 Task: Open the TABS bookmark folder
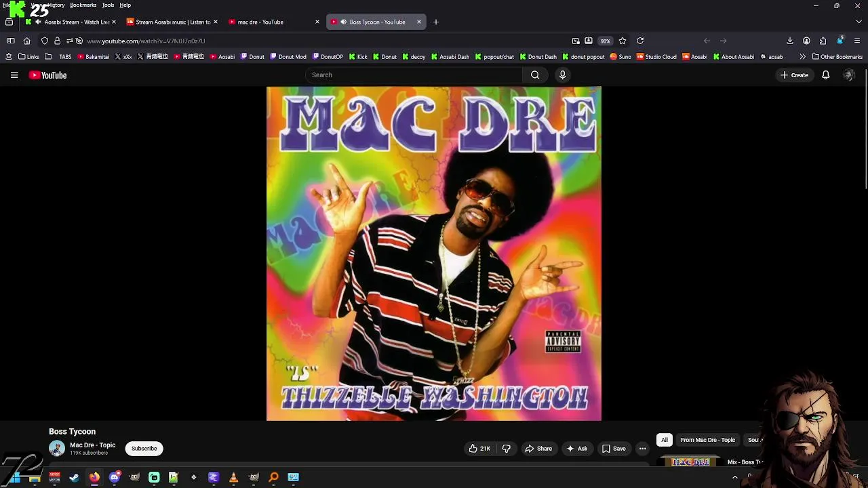[60, 57]
